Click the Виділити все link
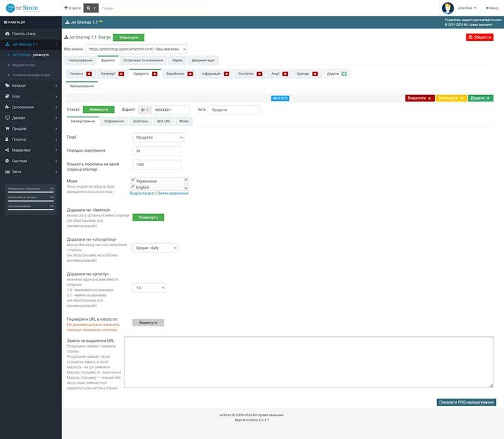 pos(142,193)
